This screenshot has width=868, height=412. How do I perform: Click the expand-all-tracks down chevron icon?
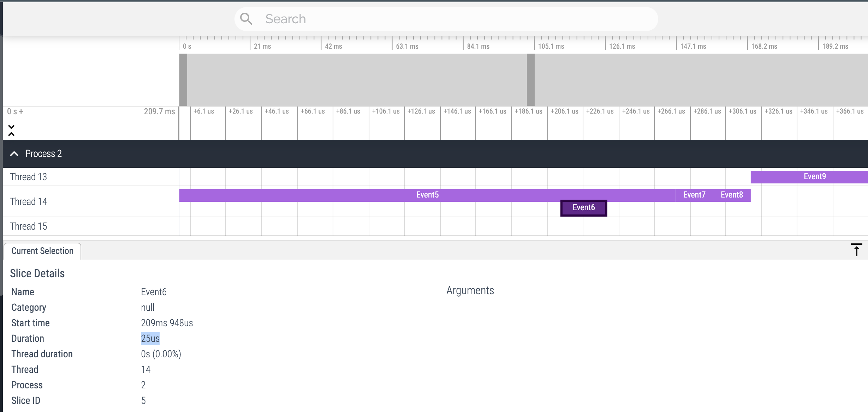pos(12,127)
